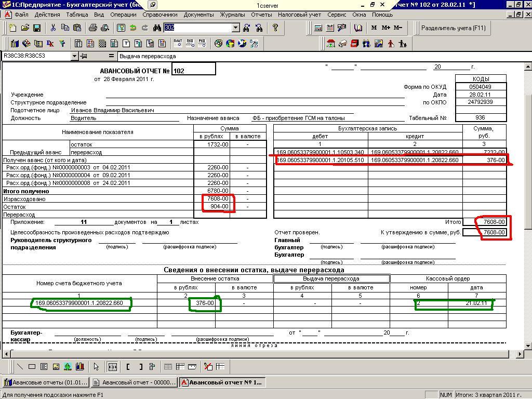Open the cell address R38C38:R38C53 dropdown

coord(74,56)
